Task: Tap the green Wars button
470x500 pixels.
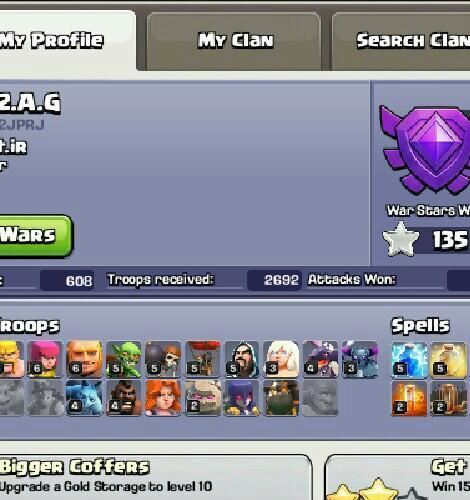Action: [35, 236]
